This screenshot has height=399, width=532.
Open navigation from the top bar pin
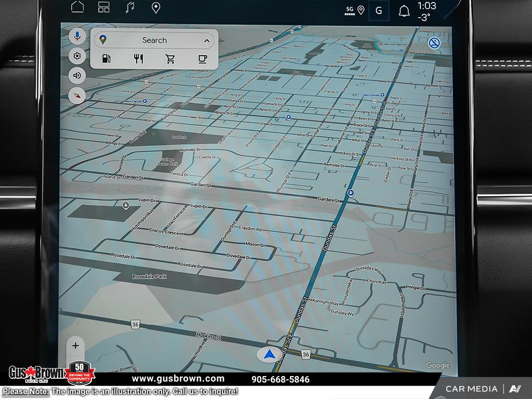tap(155, 7)
